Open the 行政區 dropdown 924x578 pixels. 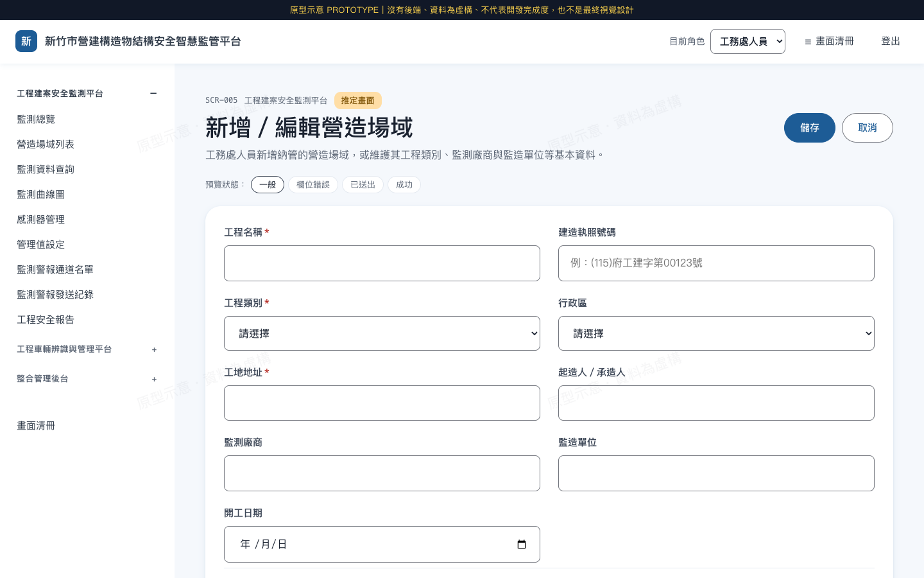tap(716, 333)
